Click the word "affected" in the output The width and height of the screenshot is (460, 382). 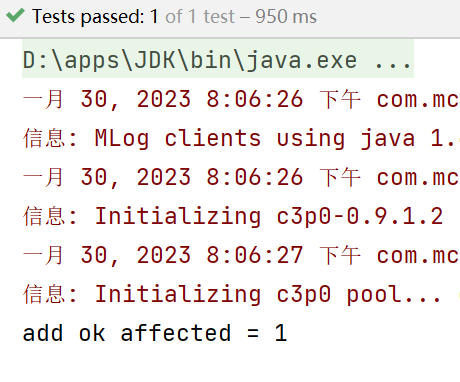click(176, 333)
